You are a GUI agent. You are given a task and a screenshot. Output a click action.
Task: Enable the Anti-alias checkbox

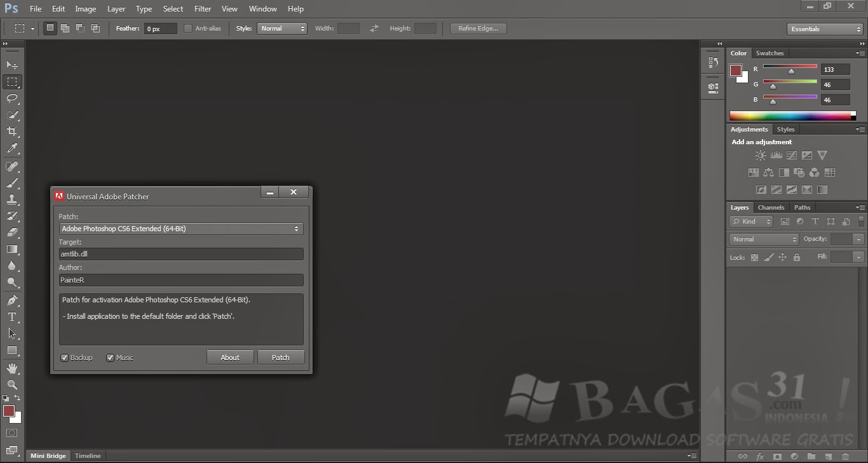click(188, 29)
